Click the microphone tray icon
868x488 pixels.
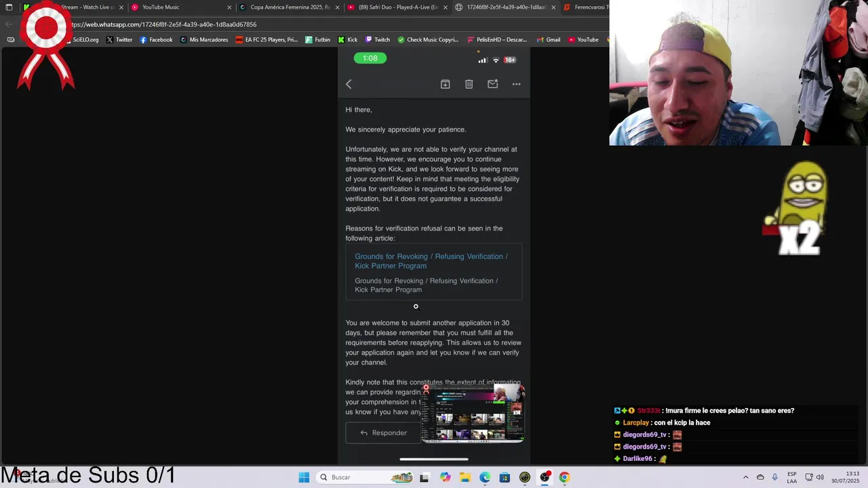[x=775, y=477]
